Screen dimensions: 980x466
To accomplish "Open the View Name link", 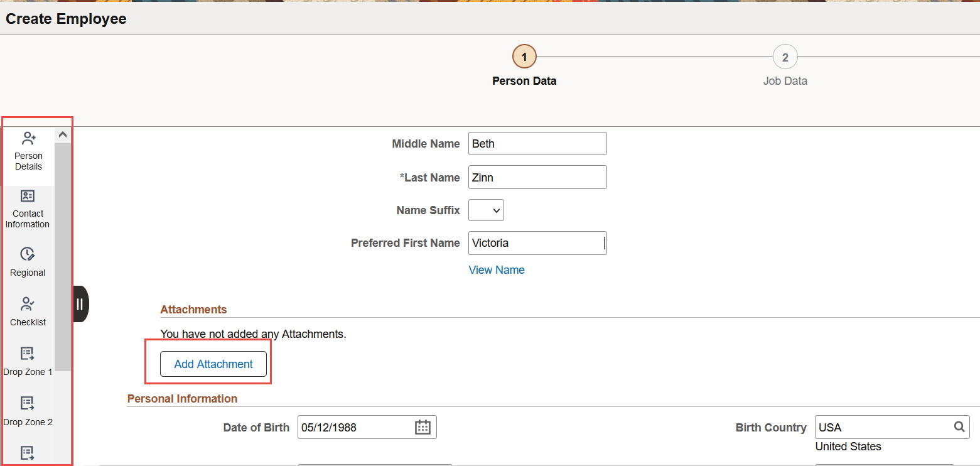I will [497, 270].
